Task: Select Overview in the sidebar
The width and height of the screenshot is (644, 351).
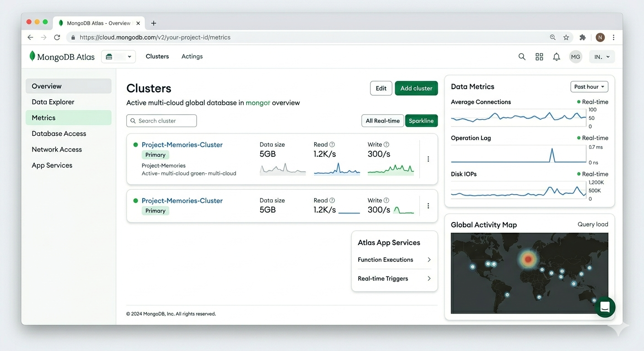Action: [x=69, y=86]
